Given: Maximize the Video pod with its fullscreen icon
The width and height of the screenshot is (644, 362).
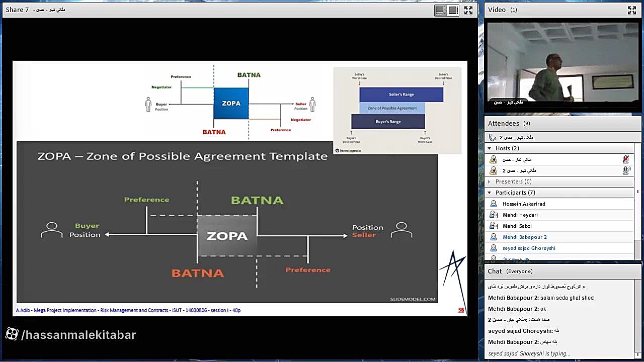Looking at the screenshot, I should pyautogui.click(x=632, y=10).
